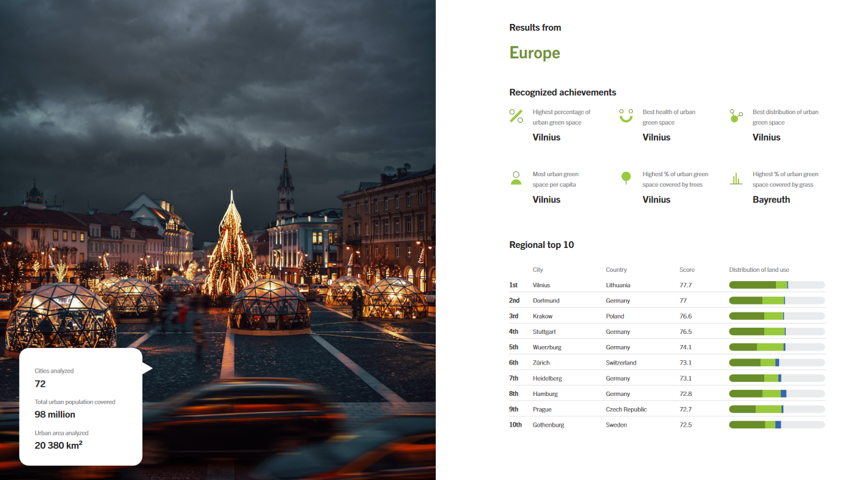Select Vilnius in the regional top 10

point(541,285)
